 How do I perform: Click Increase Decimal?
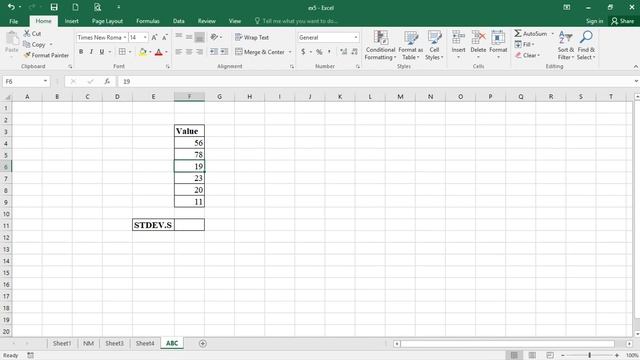tap(344, 52)
